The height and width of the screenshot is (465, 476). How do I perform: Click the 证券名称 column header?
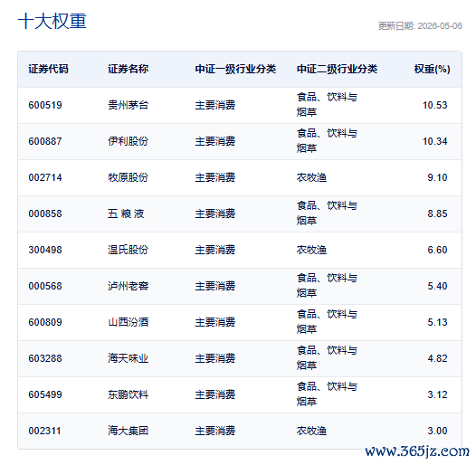(129, 69)
